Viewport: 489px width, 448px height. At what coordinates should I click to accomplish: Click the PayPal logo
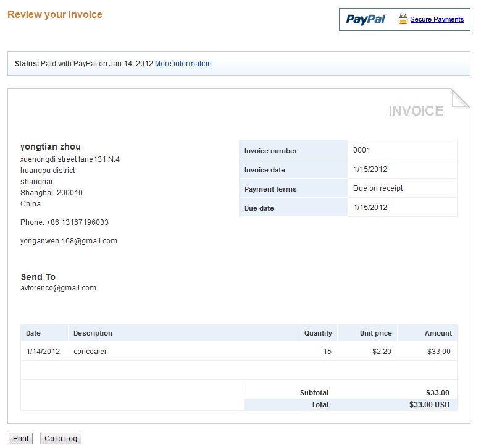pos(366,19)
